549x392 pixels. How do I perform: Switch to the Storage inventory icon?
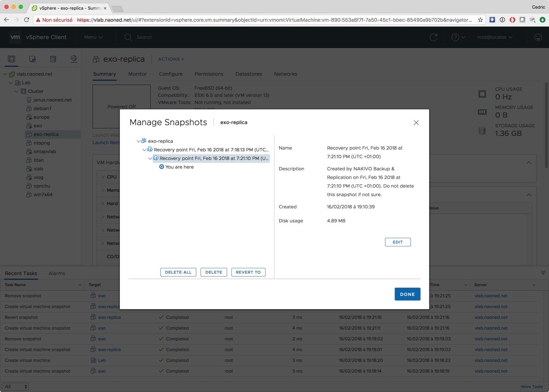53,59
